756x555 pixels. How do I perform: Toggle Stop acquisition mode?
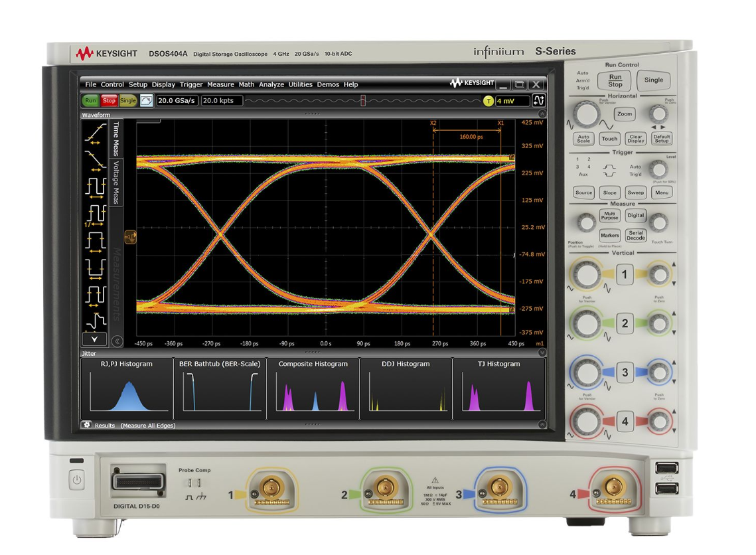coord(109,100)
